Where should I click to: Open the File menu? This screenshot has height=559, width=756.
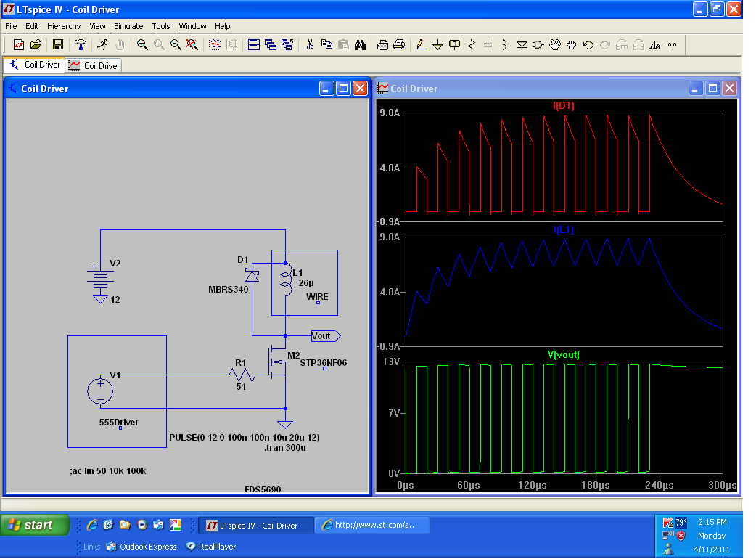point(11,26)
